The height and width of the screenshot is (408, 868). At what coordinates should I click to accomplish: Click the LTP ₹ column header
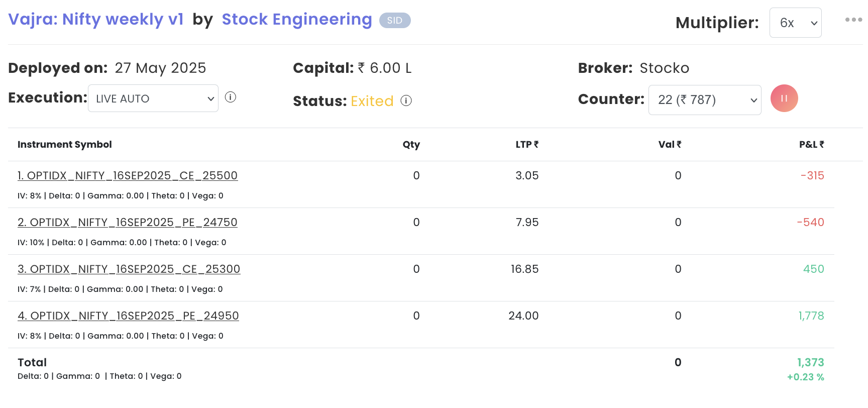pyautogui.click(x=526, y=145)
